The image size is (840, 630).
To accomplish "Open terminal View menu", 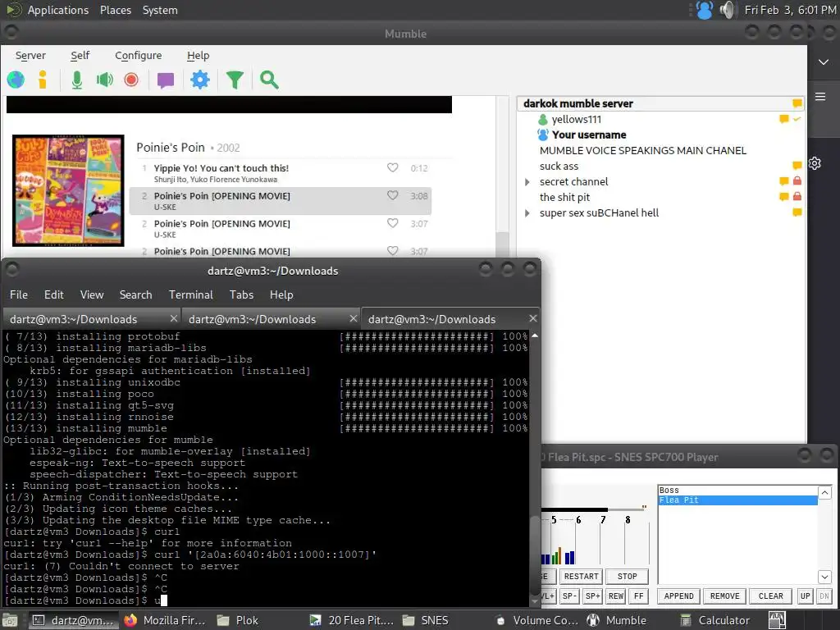I will coord(92,294).
